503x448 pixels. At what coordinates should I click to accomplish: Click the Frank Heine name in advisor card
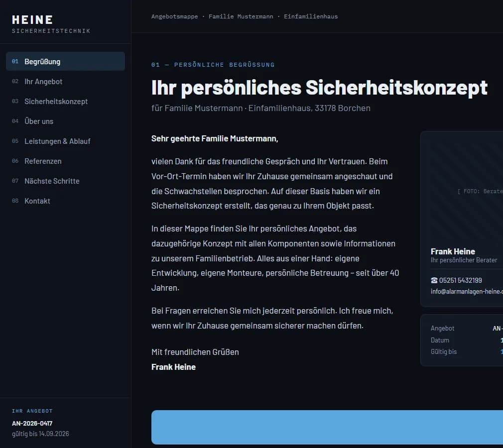click(453, 251)
